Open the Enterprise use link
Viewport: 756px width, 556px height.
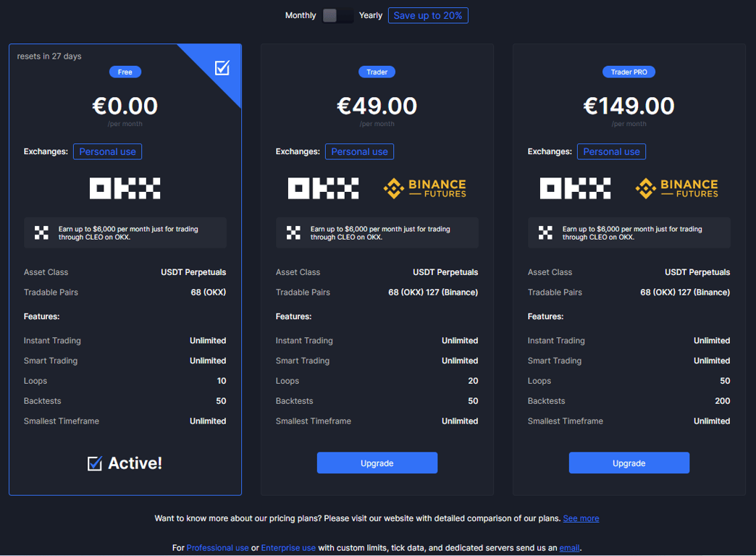(x=288, y=548)
